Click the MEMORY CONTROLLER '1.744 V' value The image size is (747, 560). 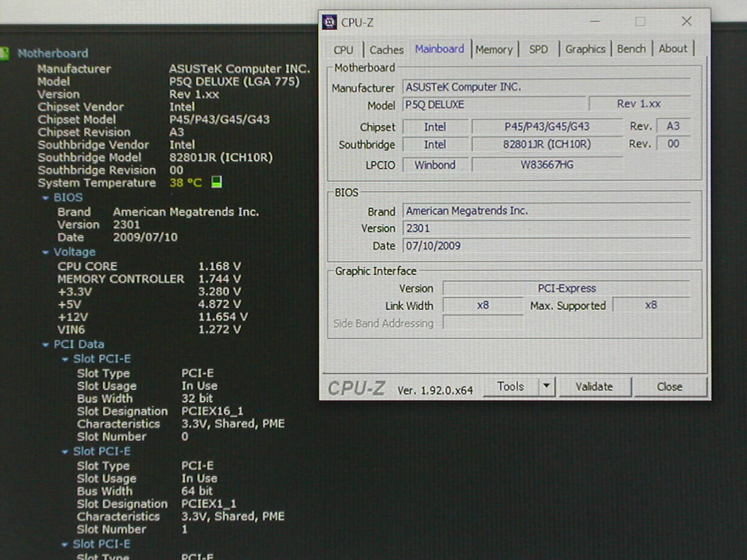220,279
